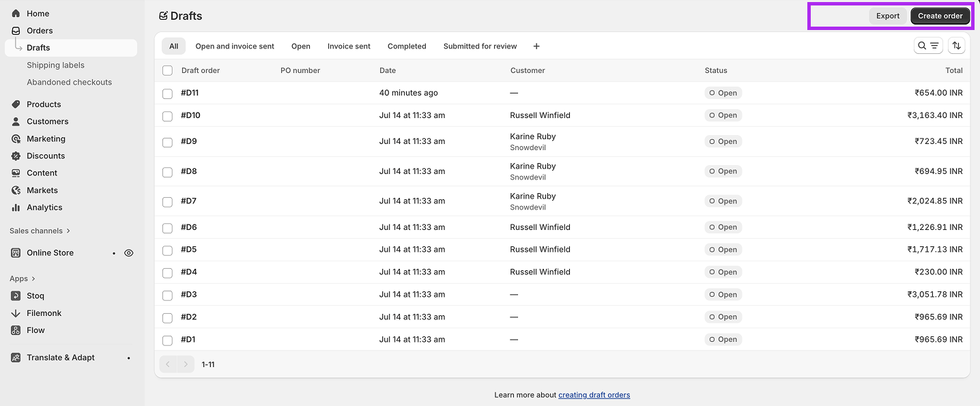Switch to the Open tab
This screenshot has width=980, height=406.
click(x=301, y=46)
